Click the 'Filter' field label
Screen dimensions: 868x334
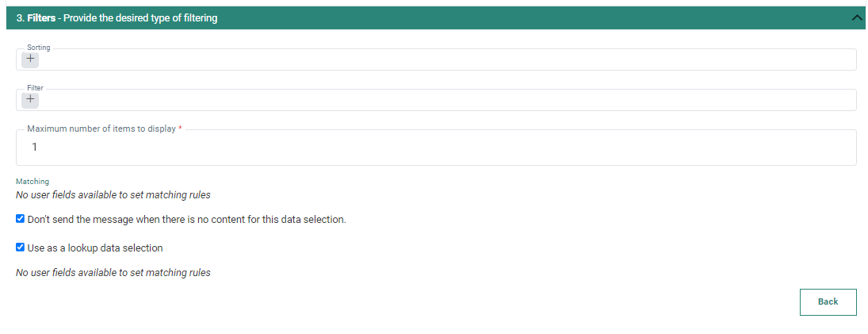tap(36, 89)
